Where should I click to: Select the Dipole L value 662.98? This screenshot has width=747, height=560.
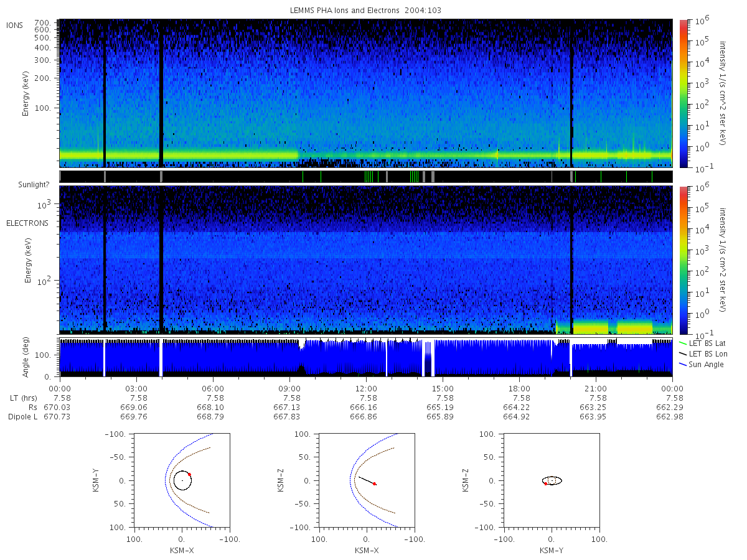pyautogui.click(x=669, y=416)
